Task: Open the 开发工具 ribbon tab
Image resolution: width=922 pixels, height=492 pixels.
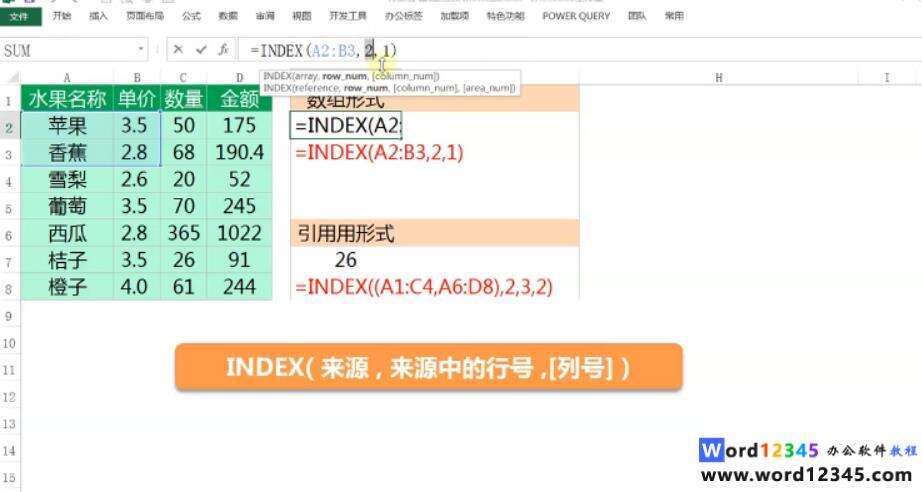Action: coord(348,16)
